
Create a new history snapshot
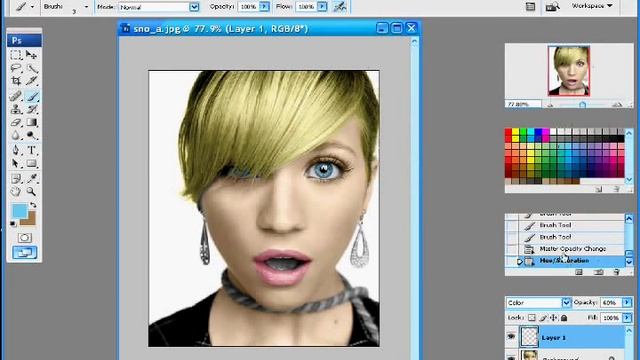(598, 272)
